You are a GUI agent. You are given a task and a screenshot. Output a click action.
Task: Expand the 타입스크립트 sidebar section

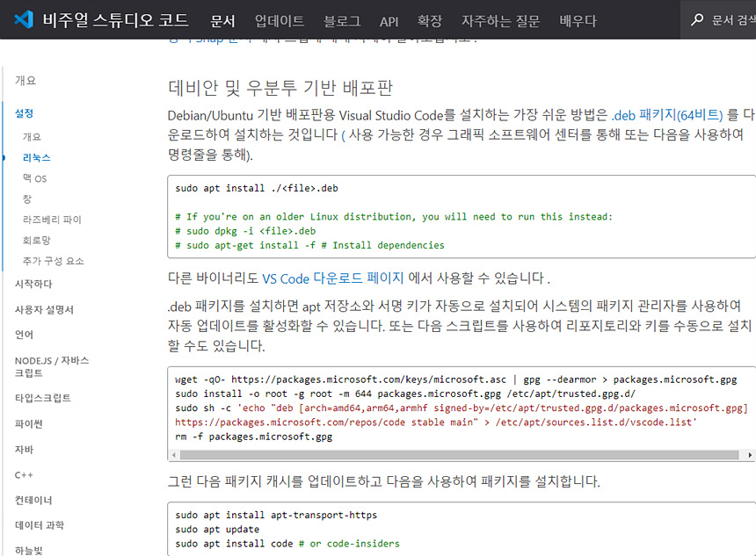[43, 398]
